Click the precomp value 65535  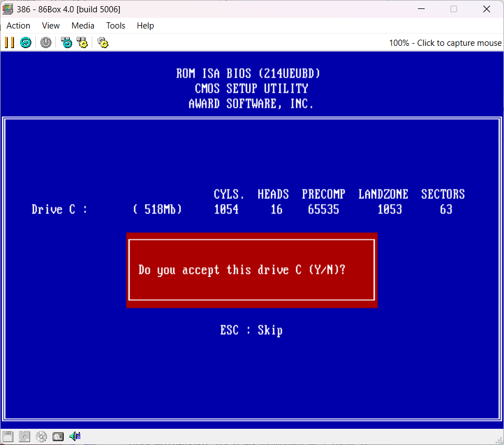tap(324, 210)
